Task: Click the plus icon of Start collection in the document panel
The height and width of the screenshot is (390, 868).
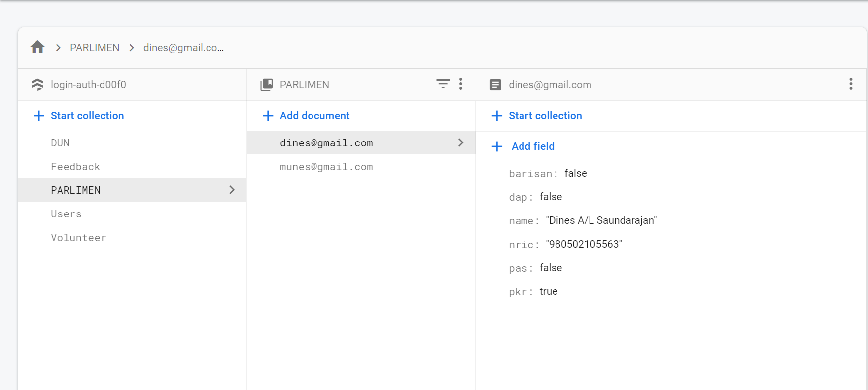Action: click(497, 116)
